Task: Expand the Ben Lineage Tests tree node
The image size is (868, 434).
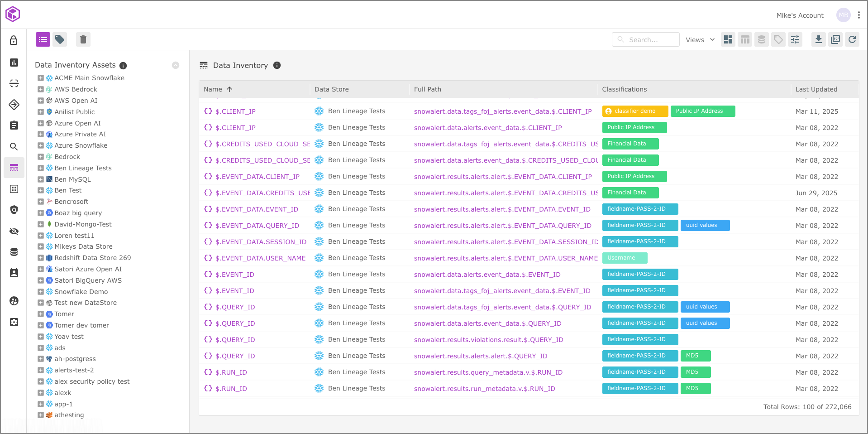Action: click(x=41, y=168)
